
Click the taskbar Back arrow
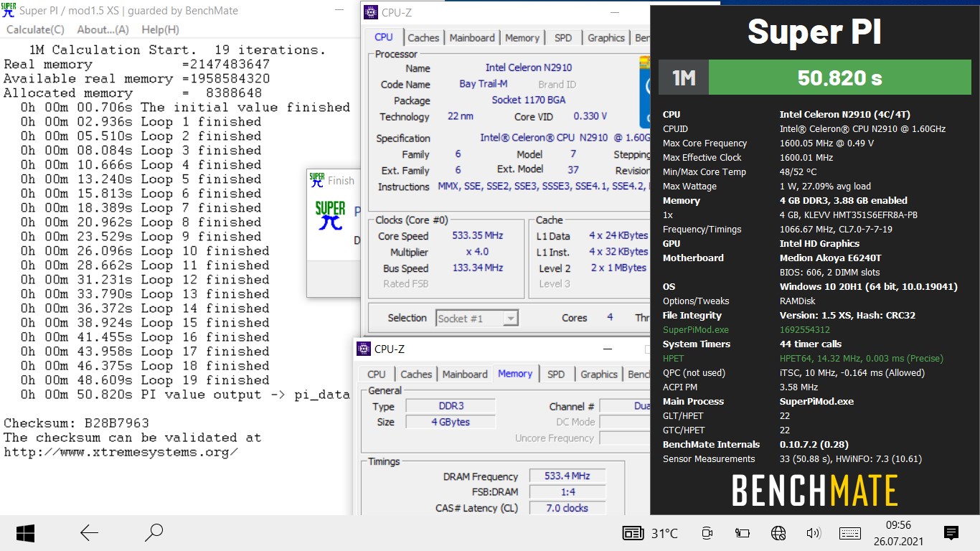pyautogui.click(x=89, y=533)
